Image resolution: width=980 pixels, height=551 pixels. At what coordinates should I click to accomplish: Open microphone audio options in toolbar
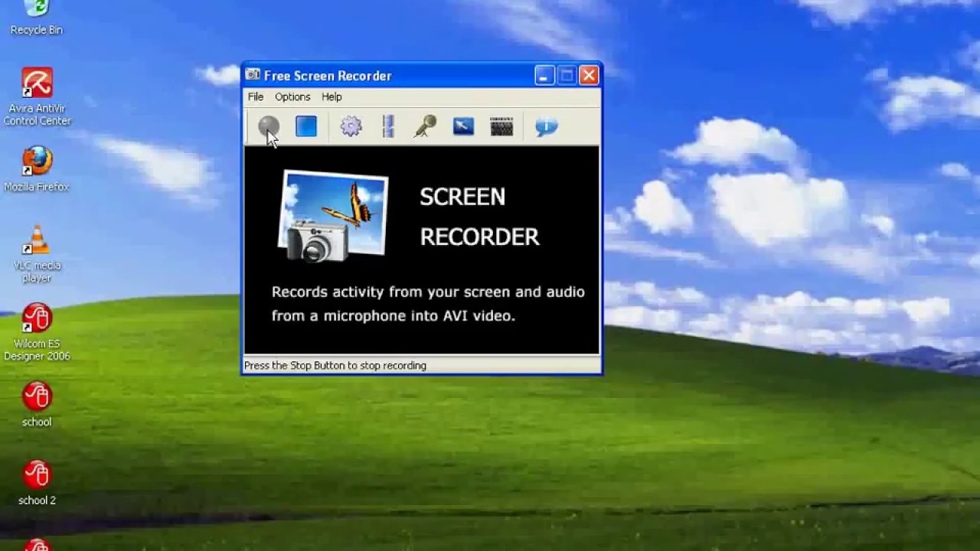point(426,126)
